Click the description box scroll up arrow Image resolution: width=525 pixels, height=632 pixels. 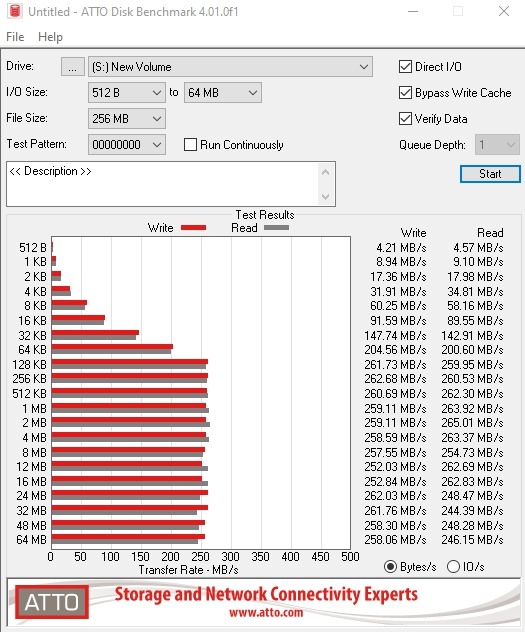[326, 173]
